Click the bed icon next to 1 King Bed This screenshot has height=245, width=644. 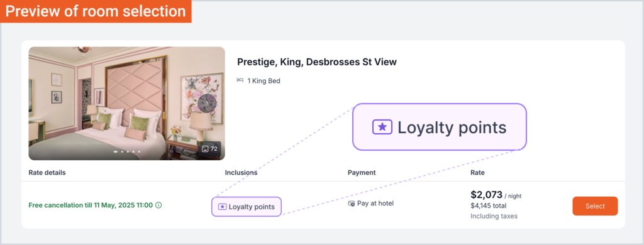tap(240, 80)
